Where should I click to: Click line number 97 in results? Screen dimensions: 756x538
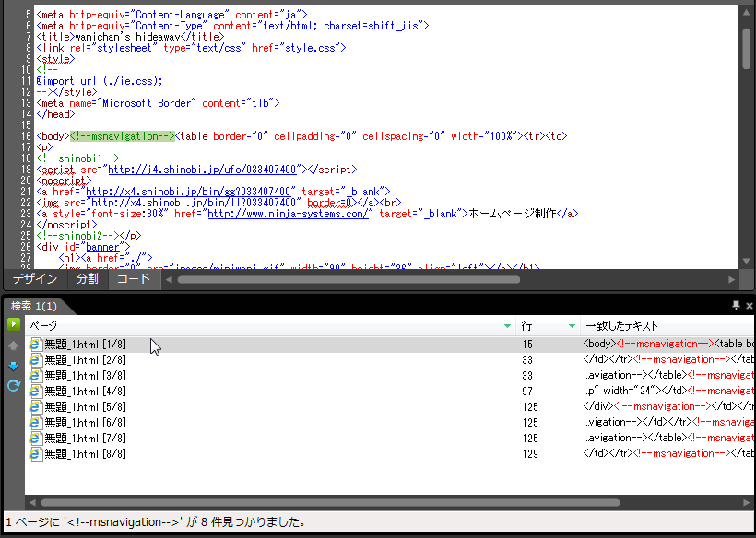[x=527, y=392]
